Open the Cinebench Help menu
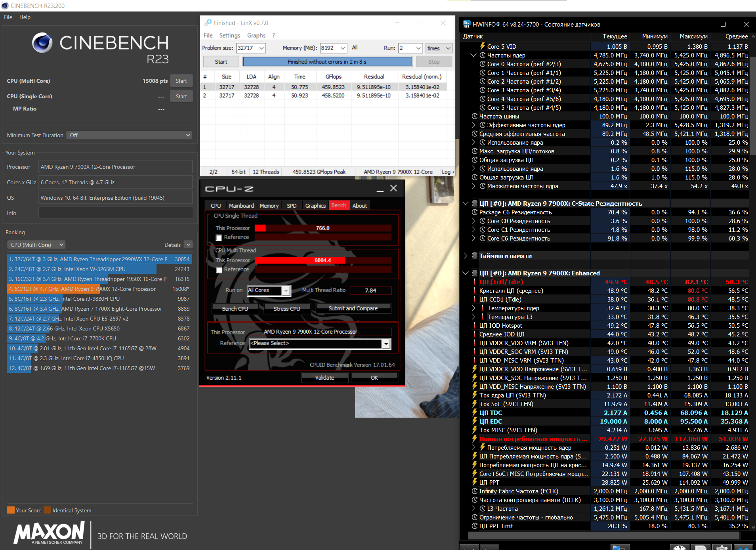 click(25, 17)
